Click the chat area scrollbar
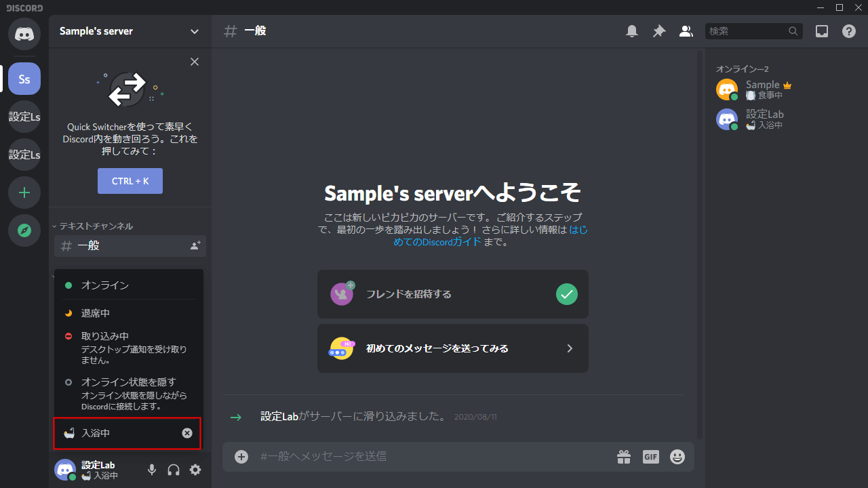The image size is (868, 488). coord(700,244)
